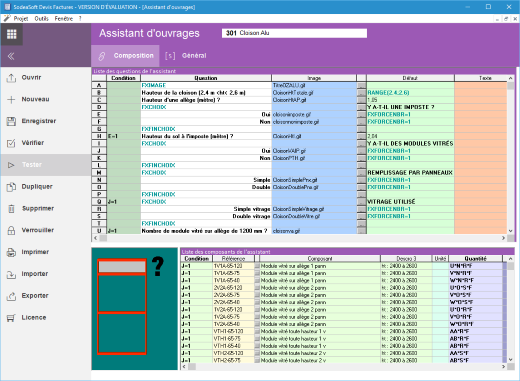The height and width of the screenshot is (381, 520).
Task: Switch to the Général tab
Action: [x=186, y=56]
